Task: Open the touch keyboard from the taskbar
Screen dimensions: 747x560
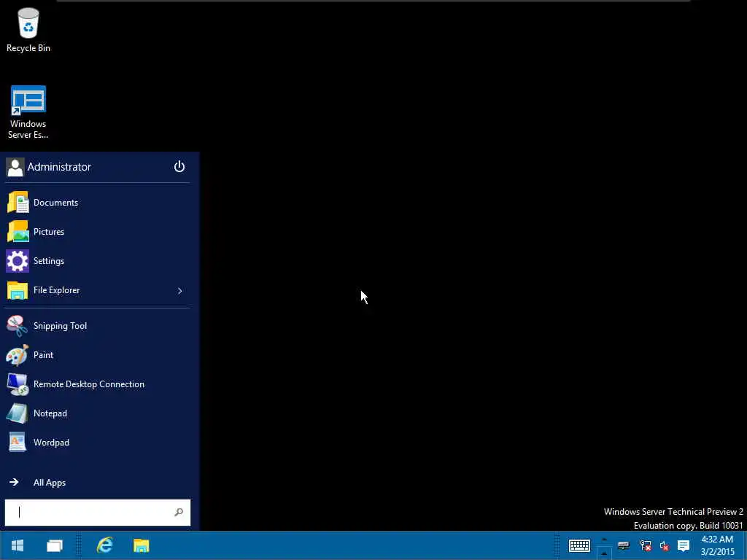Action: 579,545
